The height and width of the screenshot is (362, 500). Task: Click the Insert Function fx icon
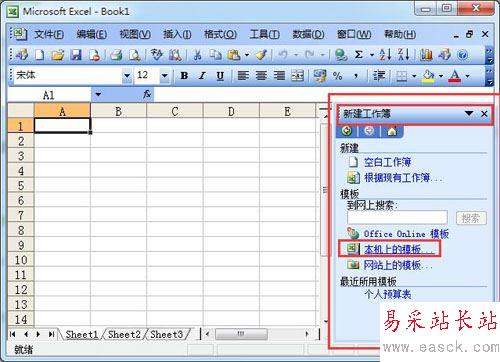[x=147, y=94]
